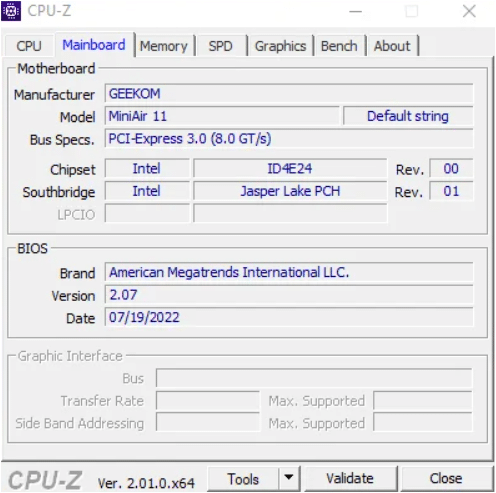Click the BIOS Date field 07/19/2022
The width and height of the screenshot is (496, 493).
289,317
